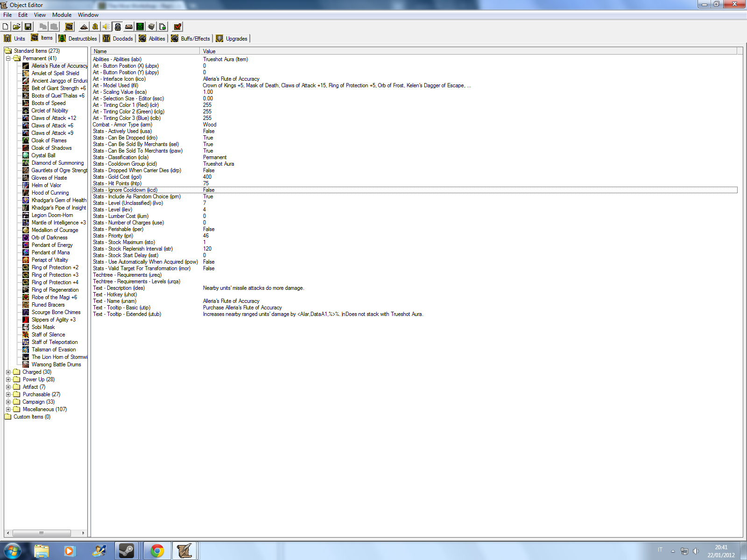Expand the Campaign (33) folder
Screen dimensions: 747x560
click(x=8, y=402)
